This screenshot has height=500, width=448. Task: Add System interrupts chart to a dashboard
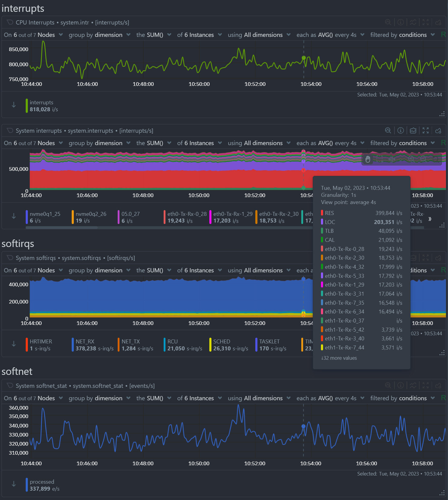pyautogui.click(x=438, y=131)
